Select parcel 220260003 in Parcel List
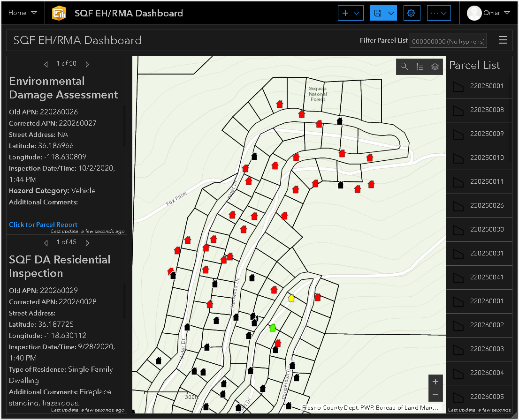 [x=479, y=349]
